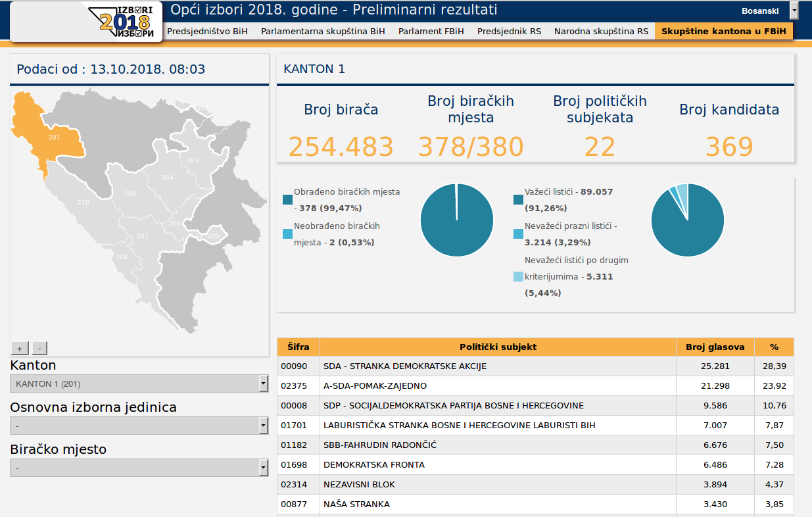Click light blue Neobrađeno biračkih mjesta swatch
Screen dimensions: 812x517
287,234
